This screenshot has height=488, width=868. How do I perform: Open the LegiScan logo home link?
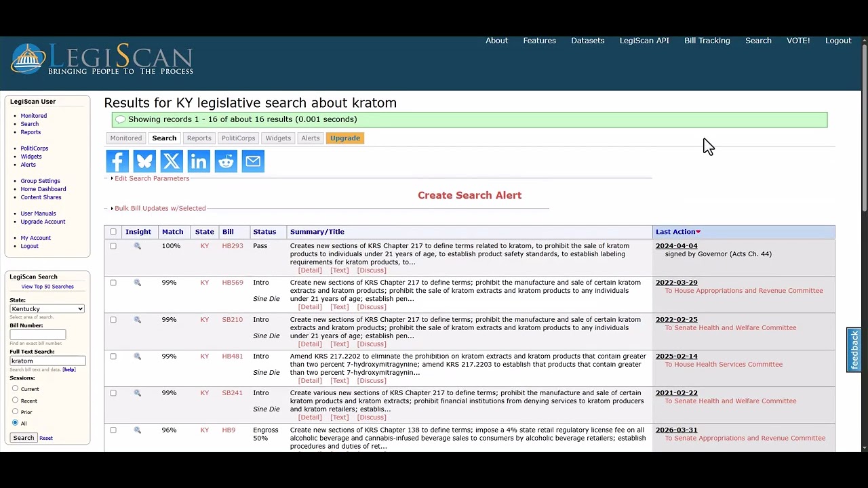point(102,59)
